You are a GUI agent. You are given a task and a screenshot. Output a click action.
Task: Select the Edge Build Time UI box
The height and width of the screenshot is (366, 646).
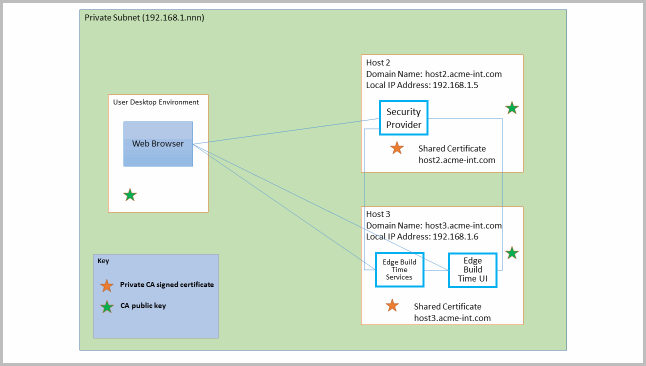click(473, 270)
